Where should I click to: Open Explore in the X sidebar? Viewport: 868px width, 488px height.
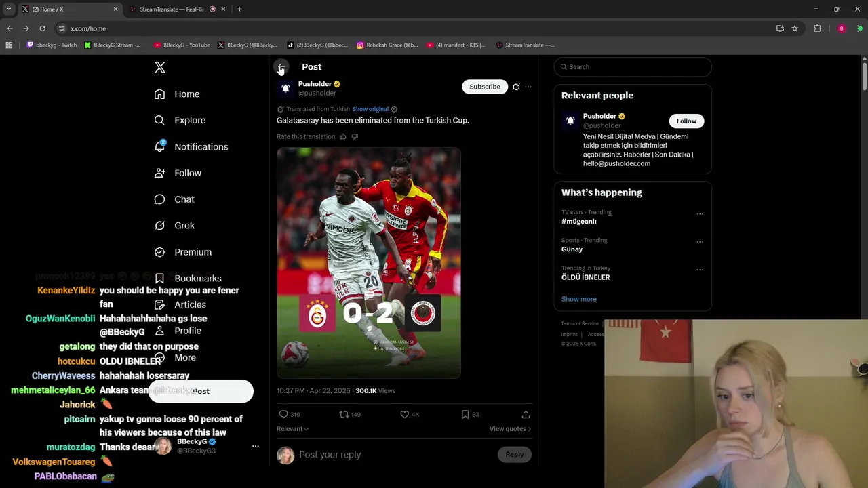point(180,121)
